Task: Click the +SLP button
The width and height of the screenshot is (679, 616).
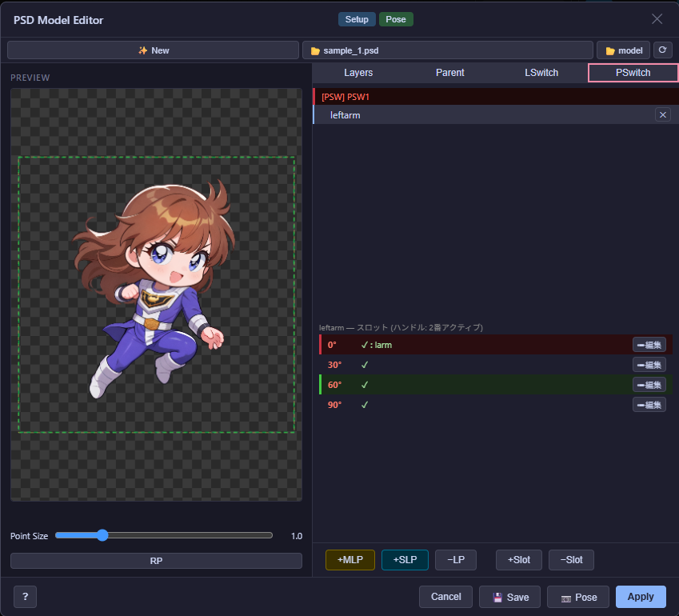Action: pos(405,560)
